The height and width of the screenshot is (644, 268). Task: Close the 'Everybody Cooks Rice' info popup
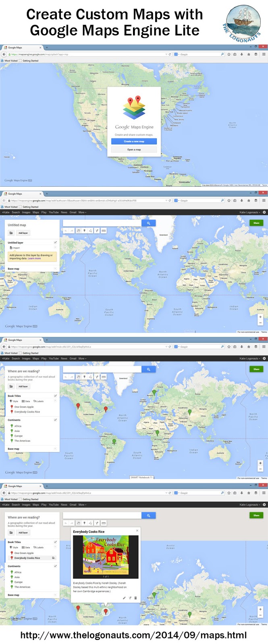[x=137, y=530]
